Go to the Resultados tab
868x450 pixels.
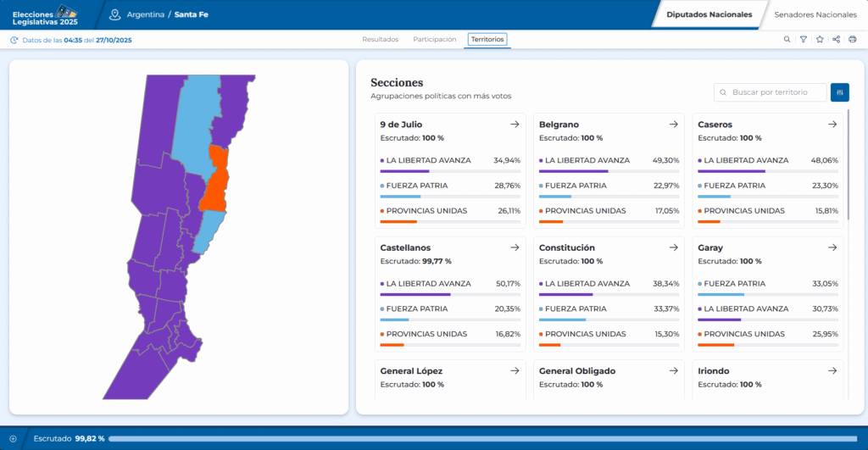pyautogui.click(x=380, y=40)
